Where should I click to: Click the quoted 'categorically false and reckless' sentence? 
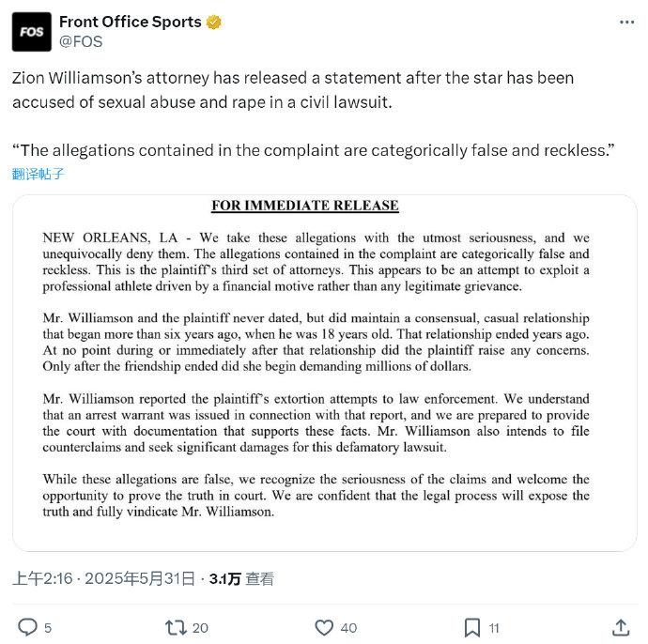pos(314,150)
